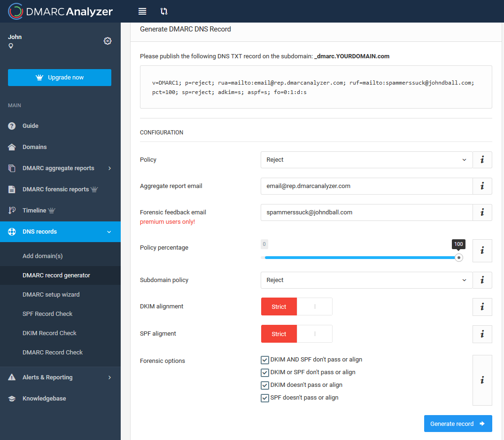The image size is (504, 440).
Task: Open the Policy dropdown
Action: click(366, 160)
